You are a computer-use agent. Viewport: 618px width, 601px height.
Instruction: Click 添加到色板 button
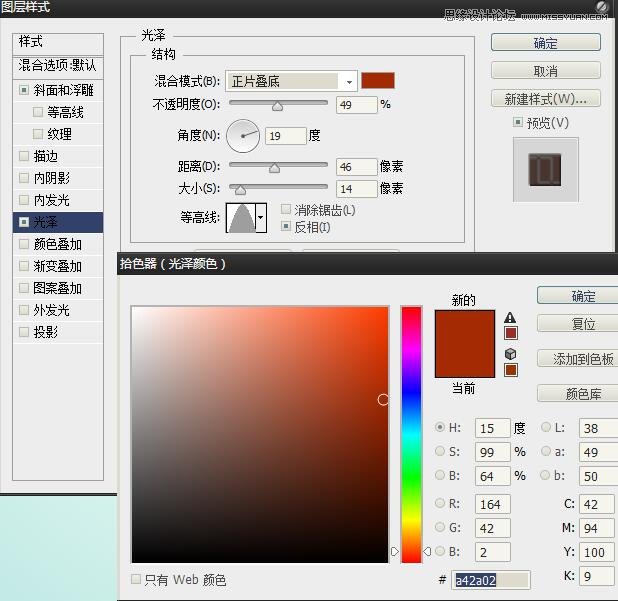pyautogui.click(x=578, y=359)
